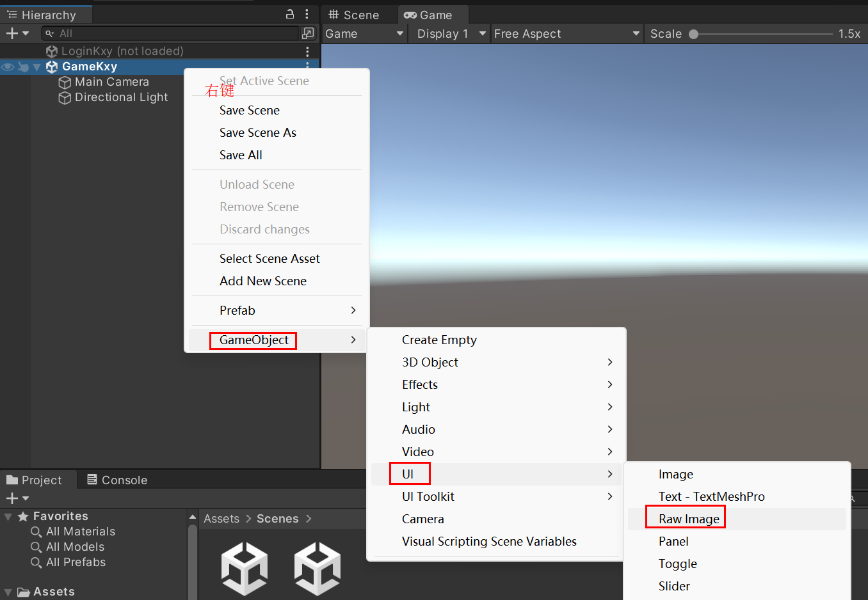
Task: Click Assets in the breadcrumb path
Action: tap(221, 519)
